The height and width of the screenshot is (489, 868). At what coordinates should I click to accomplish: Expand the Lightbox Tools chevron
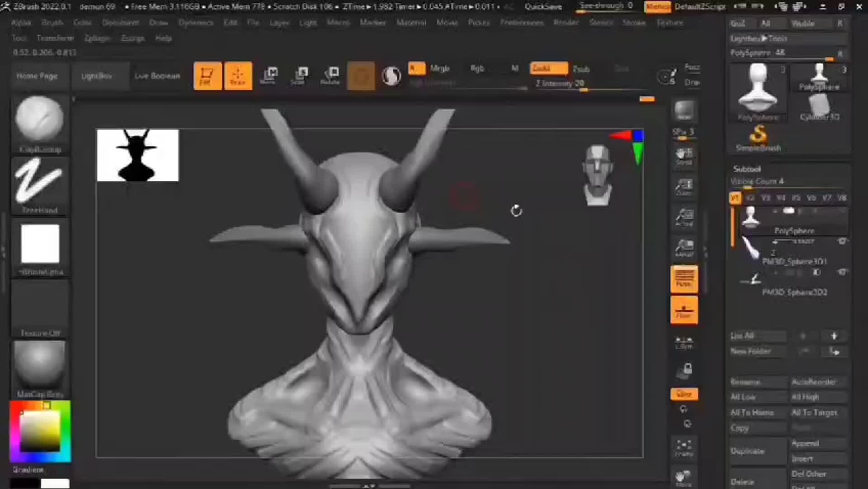(764, 38)
